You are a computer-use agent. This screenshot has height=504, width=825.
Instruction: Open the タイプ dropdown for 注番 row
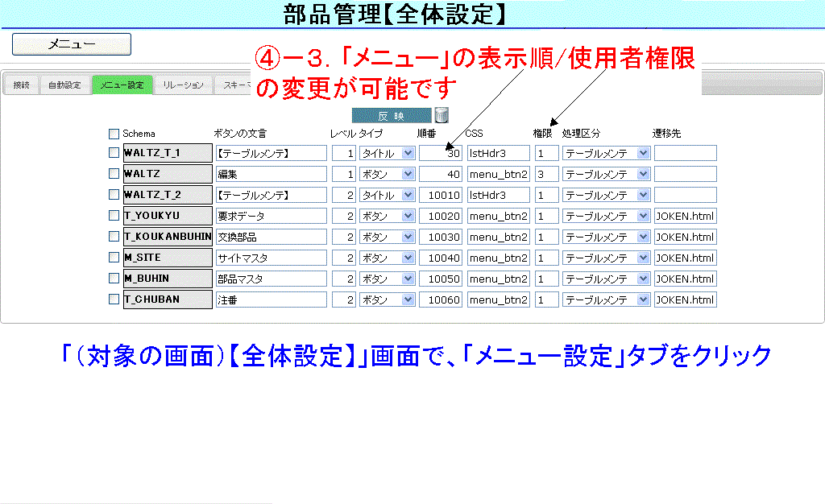(x=387, y=300)
